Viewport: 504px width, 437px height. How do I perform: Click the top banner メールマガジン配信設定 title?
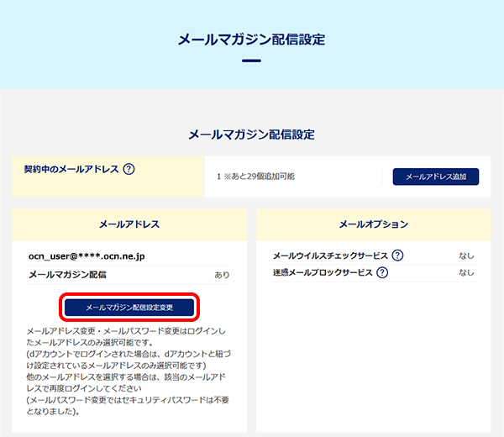click(252, 39)
